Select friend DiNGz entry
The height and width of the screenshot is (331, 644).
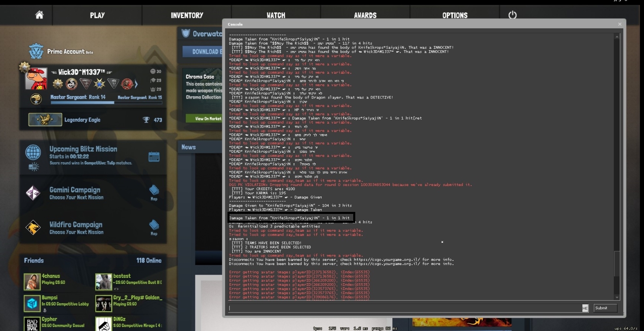coord(129,323)
